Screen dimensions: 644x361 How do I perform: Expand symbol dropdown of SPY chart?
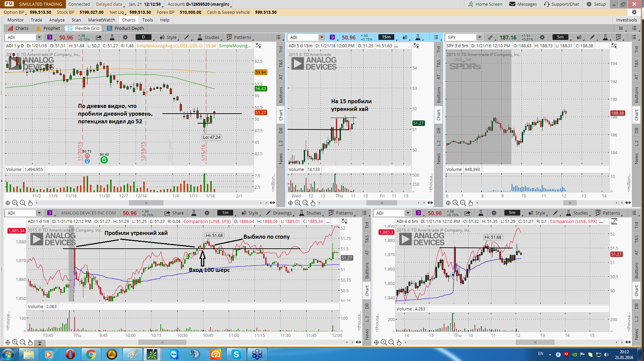click(x=480, y=37)
